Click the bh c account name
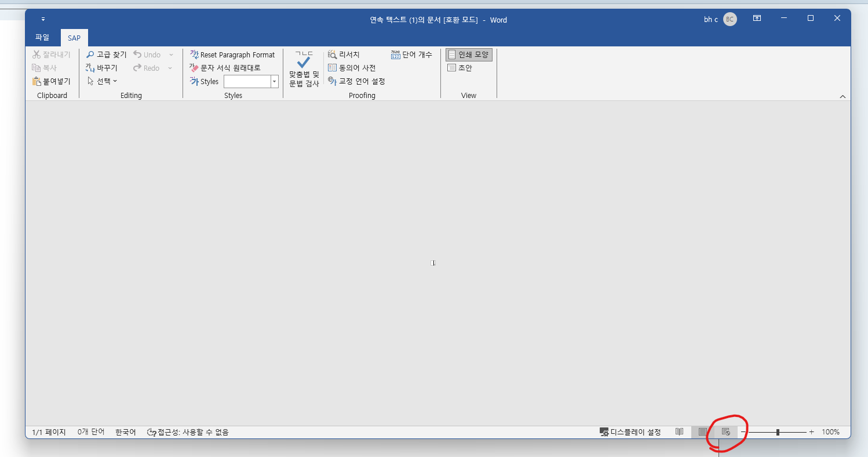This screenshot has height=457, width=868. [x=711, y=20]
